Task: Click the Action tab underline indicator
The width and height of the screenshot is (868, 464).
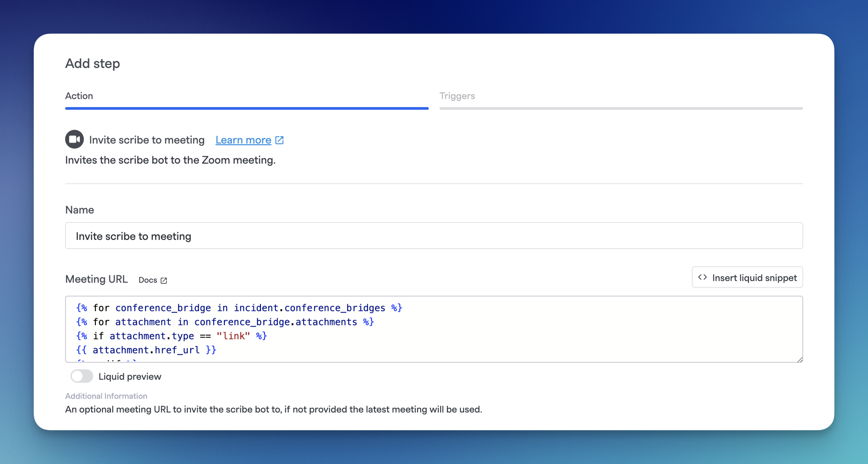Action: [246, 108]
